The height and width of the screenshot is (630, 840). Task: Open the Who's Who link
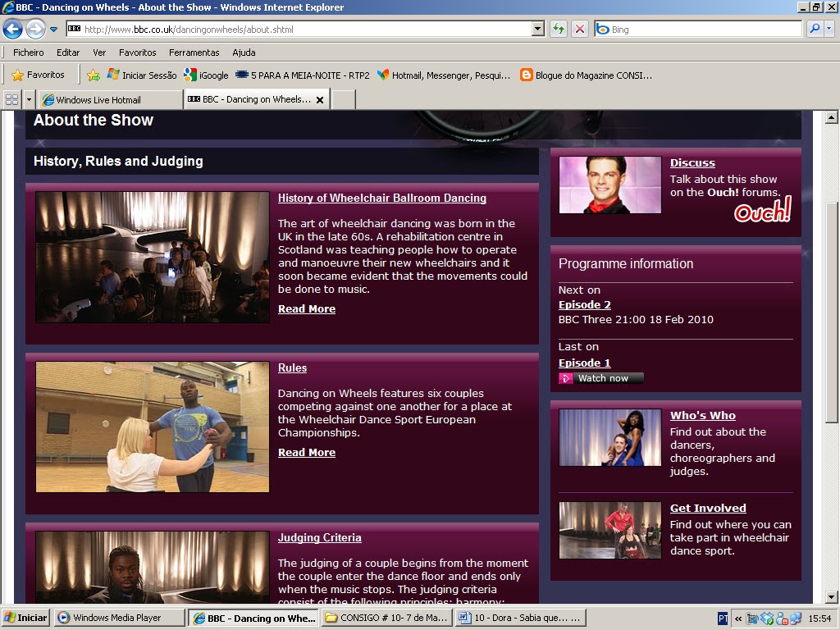702,415
